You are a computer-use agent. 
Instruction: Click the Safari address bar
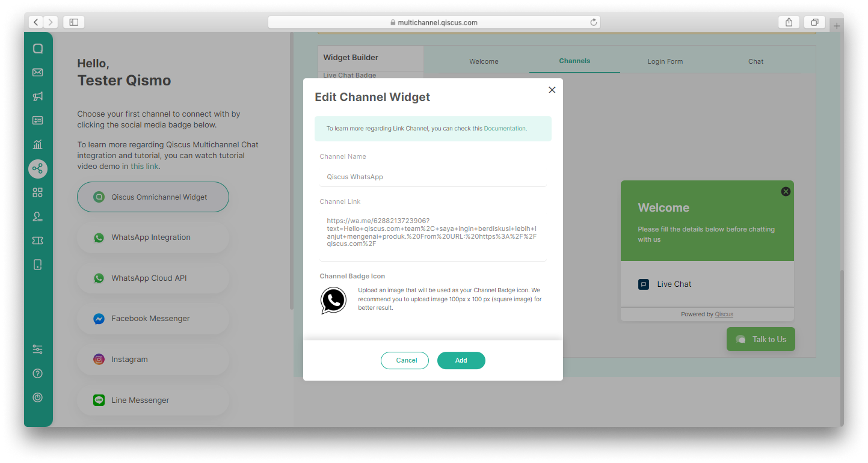[434, 22]
